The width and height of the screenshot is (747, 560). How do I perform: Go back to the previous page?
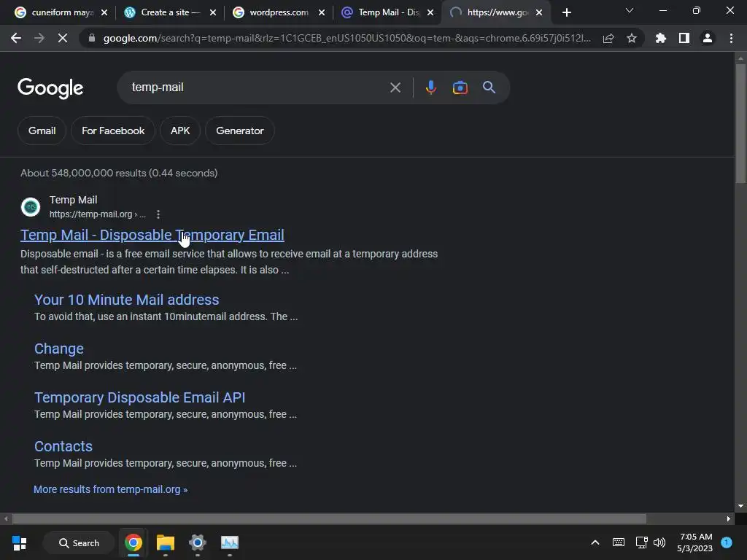point(16,38)
